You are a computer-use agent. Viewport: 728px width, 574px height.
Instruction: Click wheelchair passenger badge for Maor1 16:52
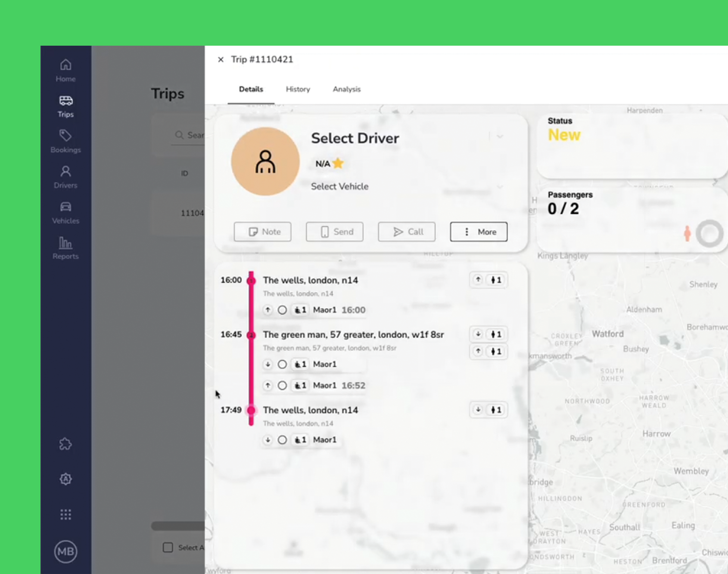click(300, 385)
